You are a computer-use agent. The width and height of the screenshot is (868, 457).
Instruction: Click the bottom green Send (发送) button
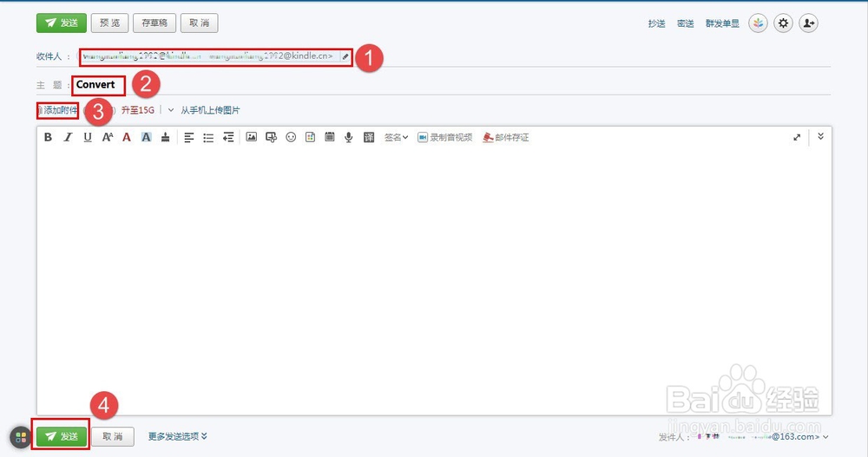62,436
